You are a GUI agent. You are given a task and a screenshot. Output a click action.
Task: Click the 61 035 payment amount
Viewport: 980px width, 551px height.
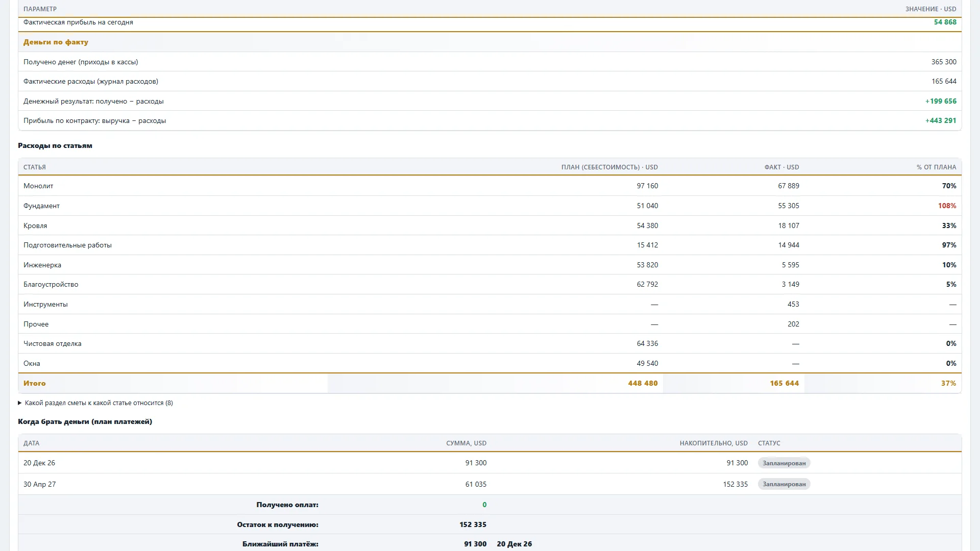(x=476, y=485)
